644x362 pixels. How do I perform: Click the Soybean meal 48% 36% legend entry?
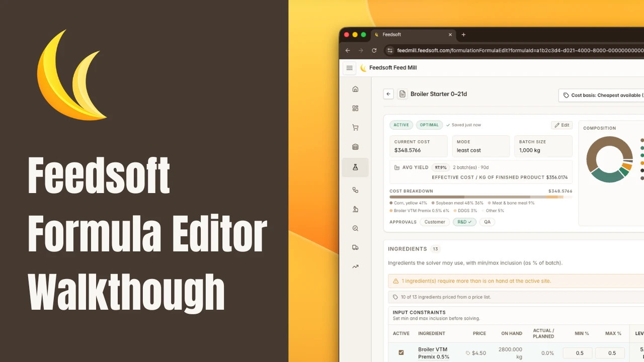pos(456,203)
